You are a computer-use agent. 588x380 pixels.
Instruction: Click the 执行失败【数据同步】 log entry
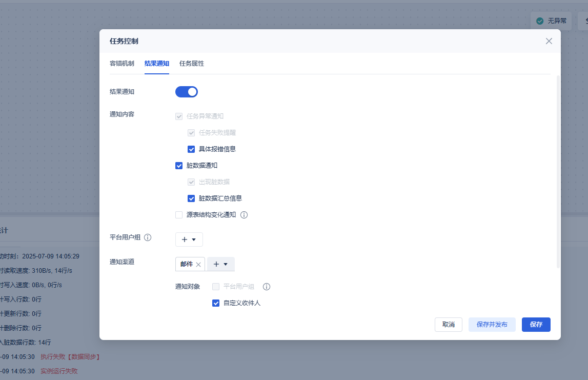[x=71, y=357]
